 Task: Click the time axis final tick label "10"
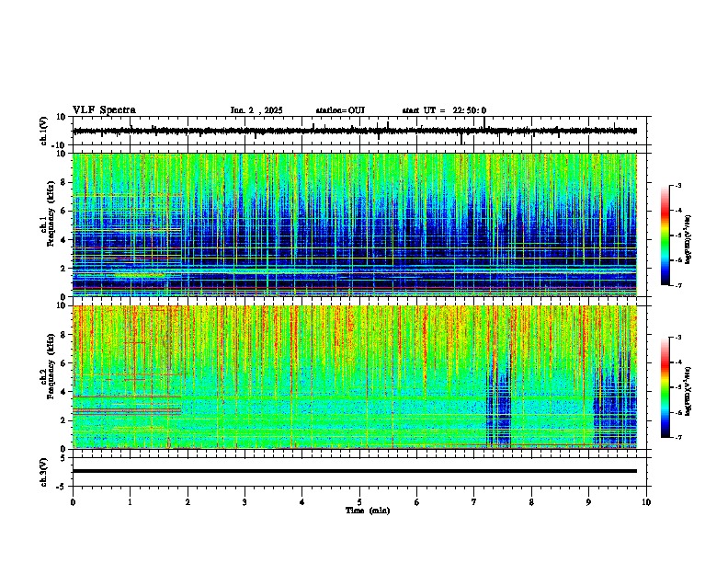click(x=646, y=502)
